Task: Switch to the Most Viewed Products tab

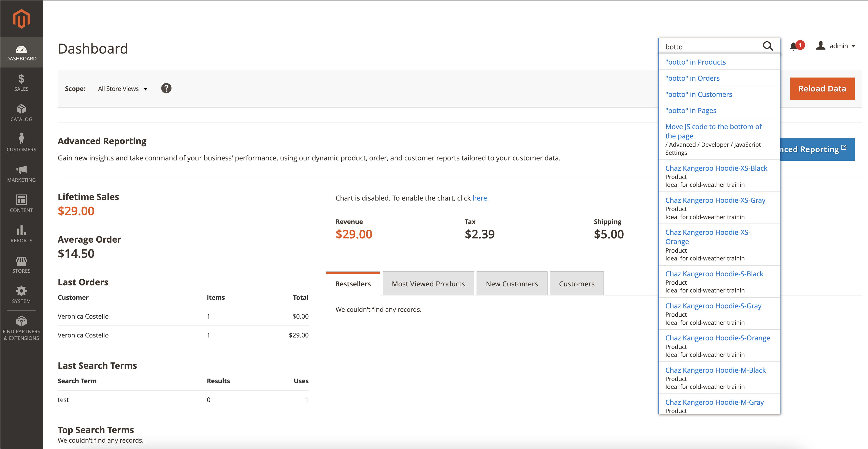Action: (428, 283)
